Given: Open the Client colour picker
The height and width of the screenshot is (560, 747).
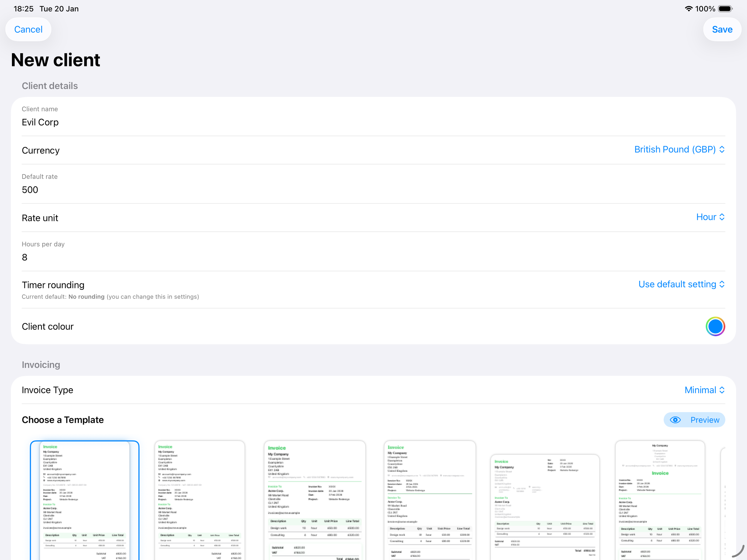Looking at the screenshot, I should [x=715, y=326].
